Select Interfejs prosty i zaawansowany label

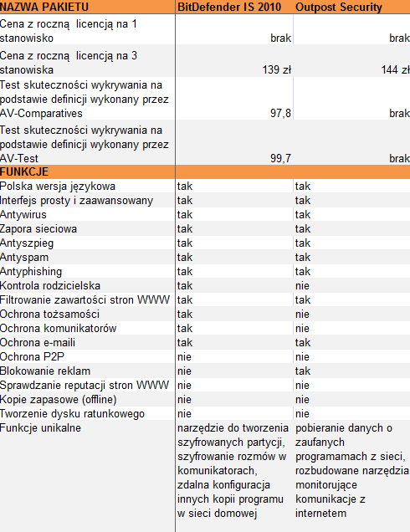[76, 201]
